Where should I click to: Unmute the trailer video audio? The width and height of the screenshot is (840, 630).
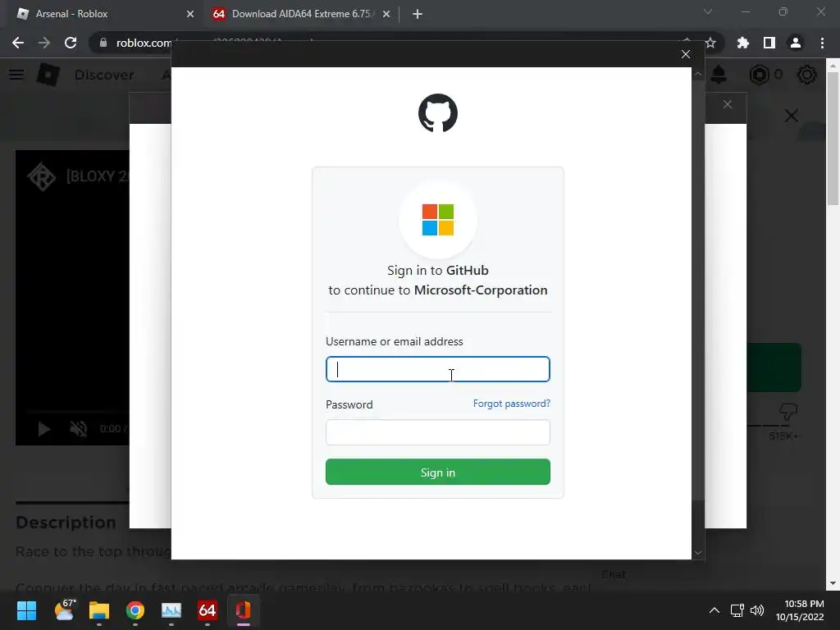[x=78, y=428]
